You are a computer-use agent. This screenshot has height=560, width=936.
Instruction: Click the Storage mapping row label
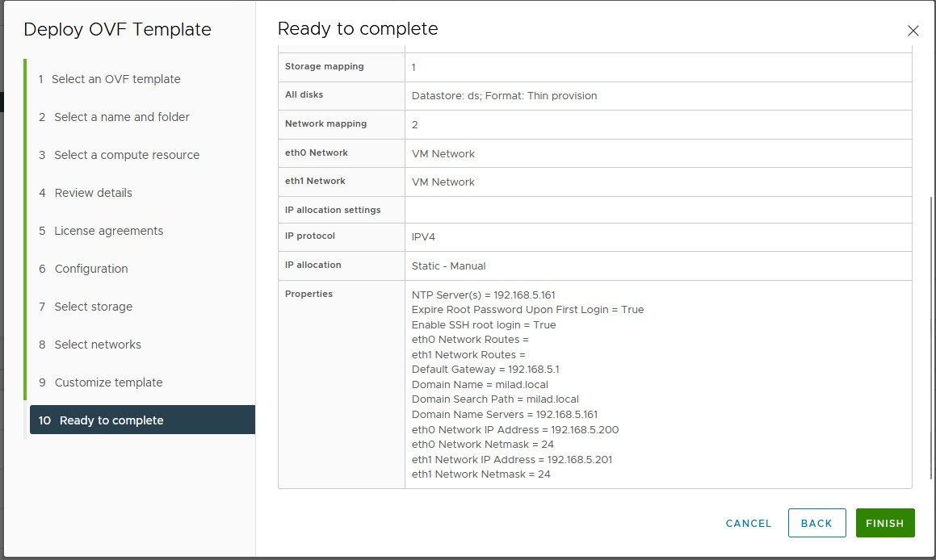coord(324,66)
